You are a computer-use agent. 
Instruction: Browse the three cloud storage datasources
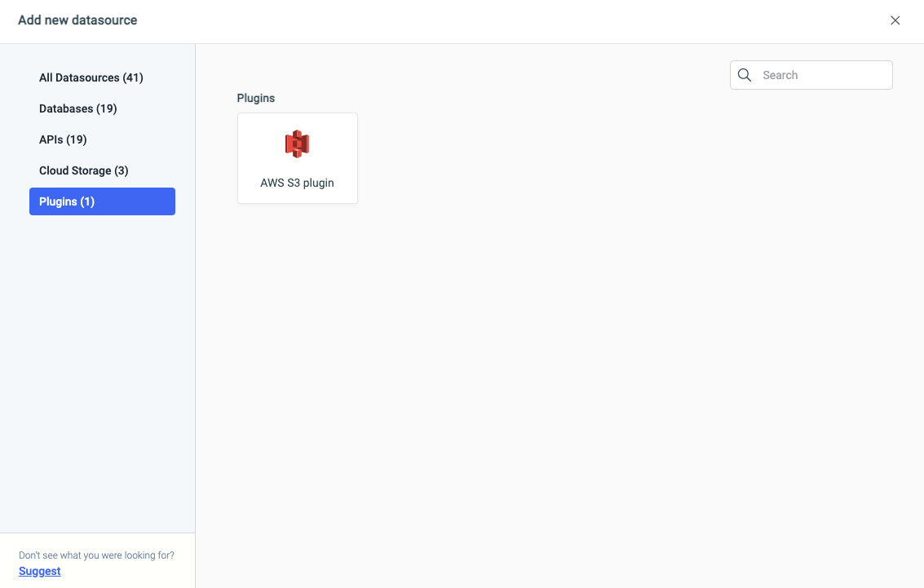pos(84,170)
